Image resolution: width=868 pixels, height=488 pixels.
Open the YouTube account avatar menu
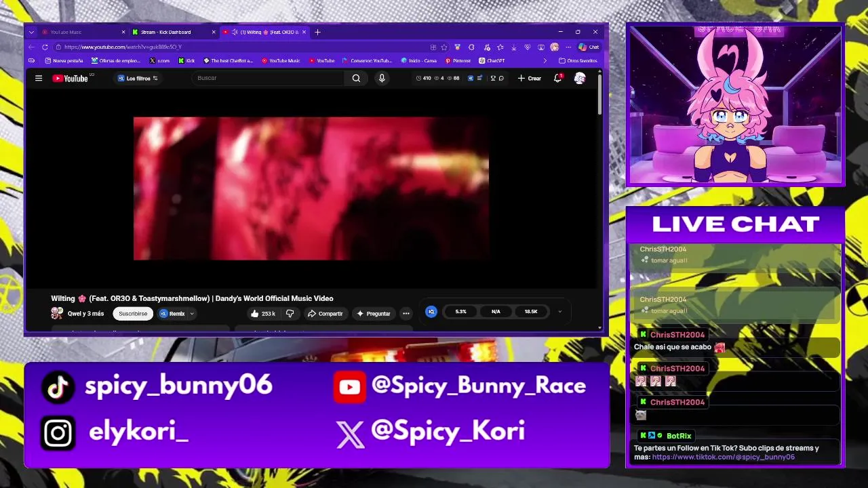pos(580,78)
